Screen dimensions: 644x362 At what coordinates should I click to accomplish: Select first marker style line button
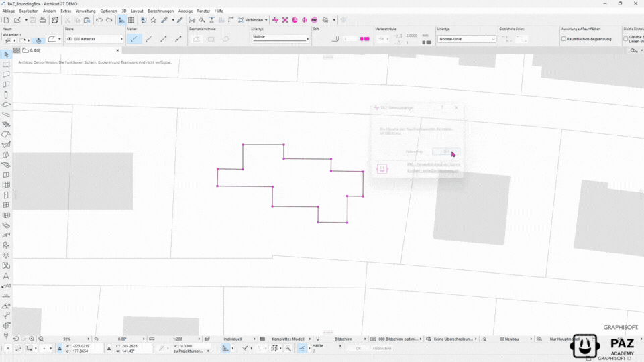pyautogui.click(x=134, y=39)
